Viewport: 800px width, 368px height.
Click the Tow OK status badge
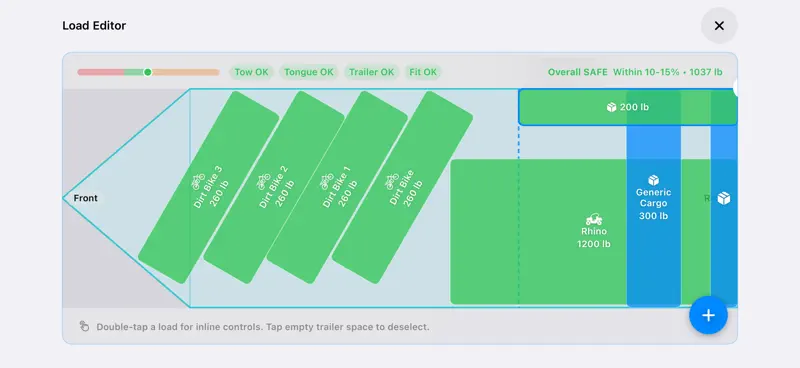[x=252, y=72]
